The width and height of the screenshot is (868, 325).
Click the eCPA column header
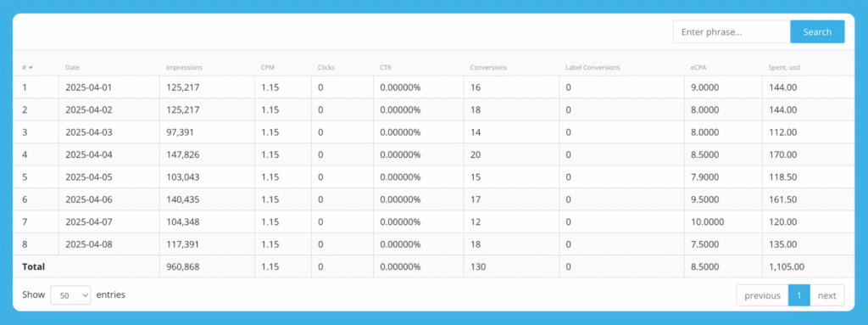(x=698, y=68)
